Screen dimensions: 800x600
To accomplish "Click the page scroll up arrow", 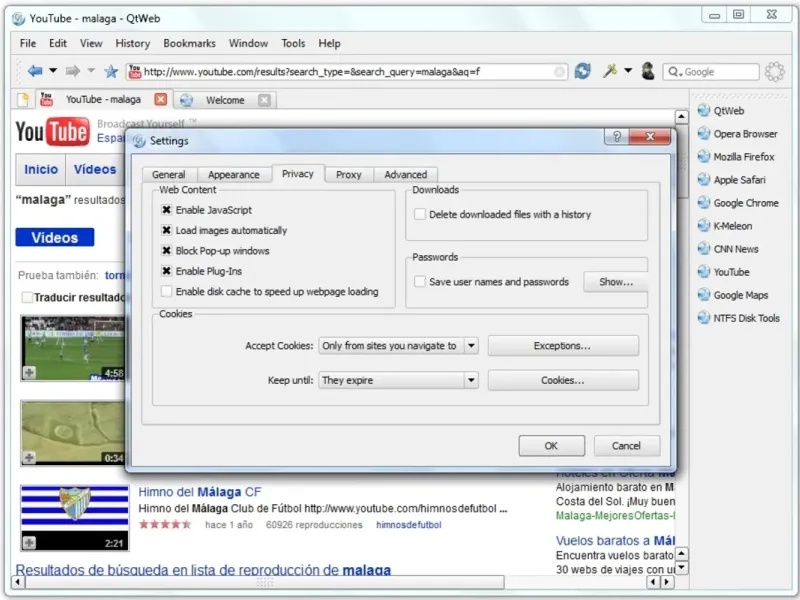I will coord(681,117).
